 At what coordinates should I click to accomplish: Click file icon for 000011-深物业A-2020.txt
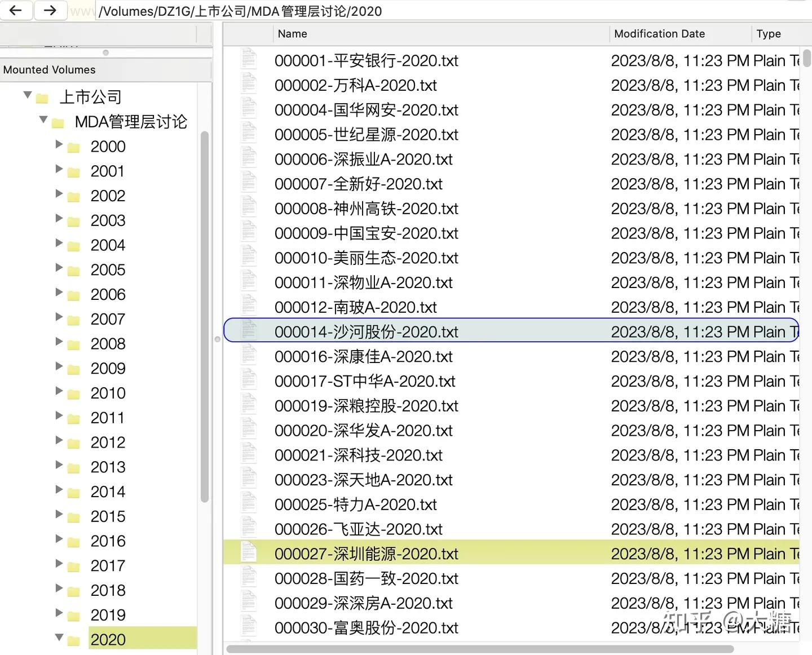[x=249, y=281]
